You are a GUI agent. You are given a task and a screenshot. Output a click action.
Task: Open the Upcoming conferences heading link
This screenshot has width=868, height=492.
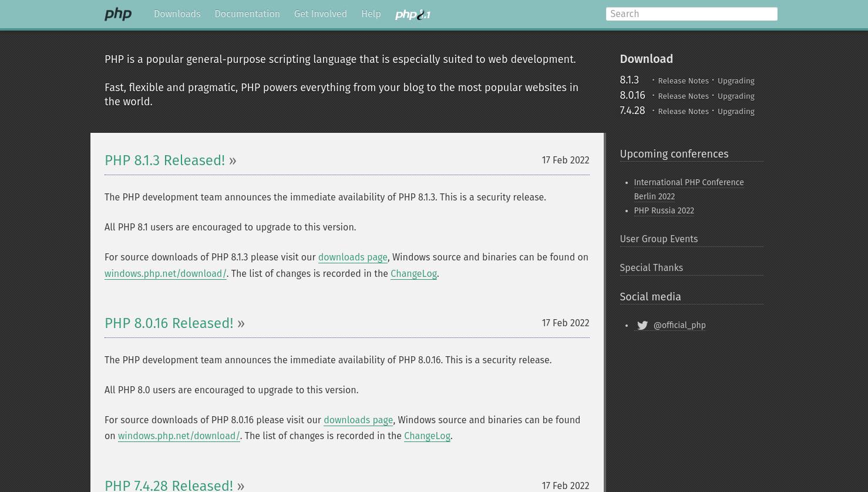point(674,154)
